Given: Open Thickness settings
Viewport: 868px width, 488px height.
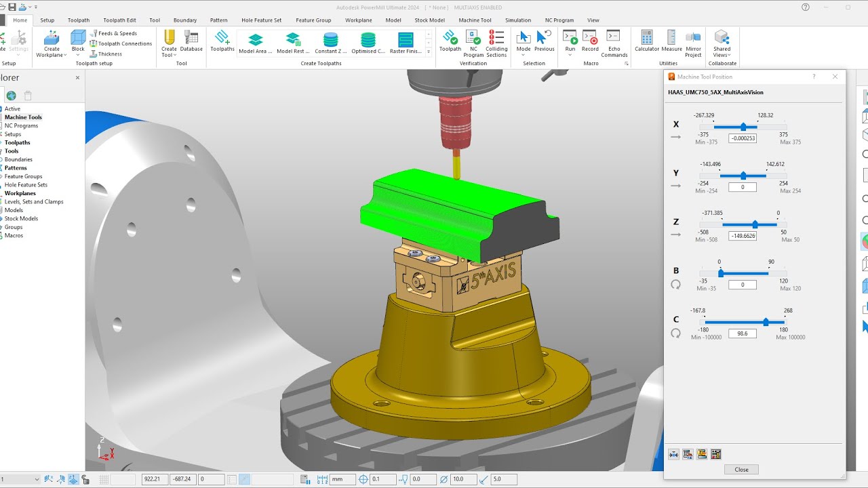Looking at the screenshot, I should tap(106, 54).
